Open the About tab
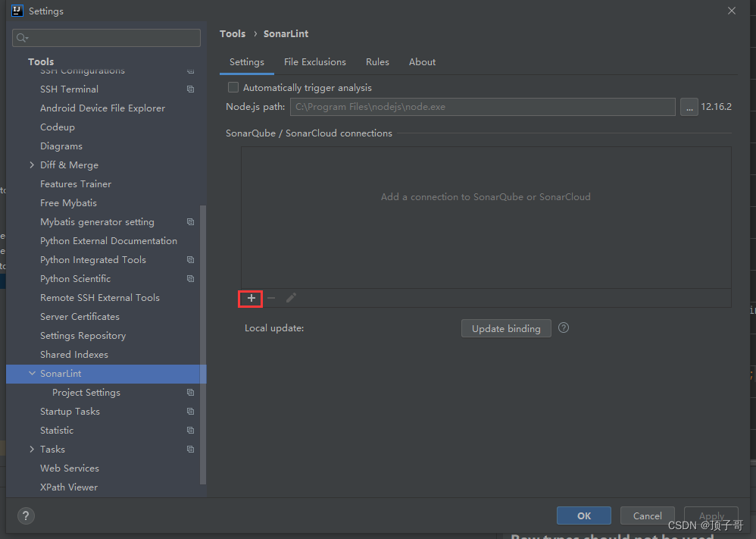The width and height of the screenshot is (756, 539). point(423,62)
